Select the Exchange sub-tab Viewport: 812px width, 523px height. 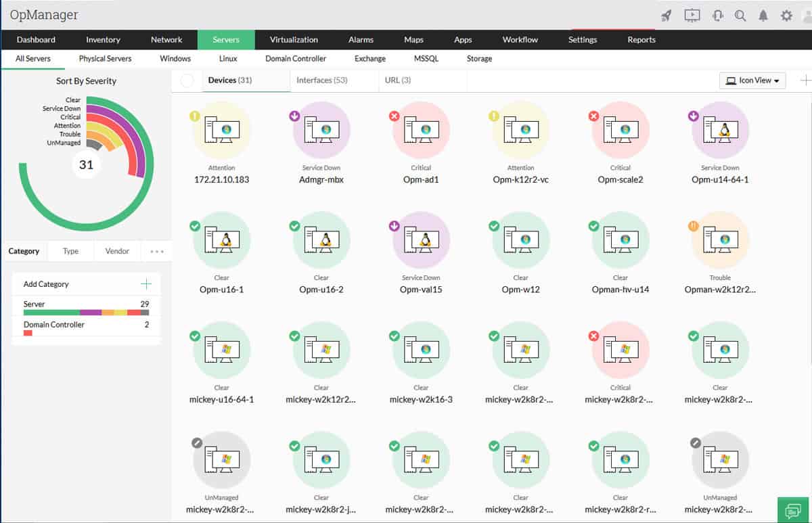point(370,59)
